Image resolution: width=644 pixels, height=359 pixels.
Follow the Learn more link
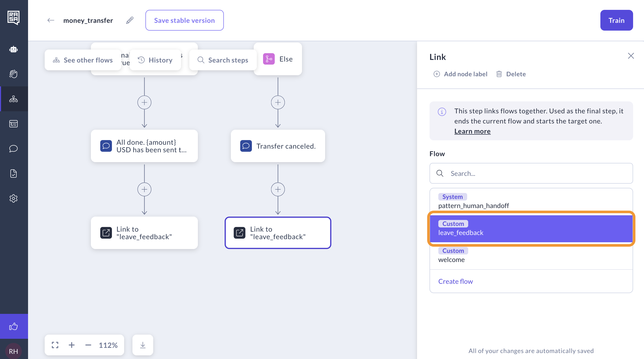pos(472,131)
